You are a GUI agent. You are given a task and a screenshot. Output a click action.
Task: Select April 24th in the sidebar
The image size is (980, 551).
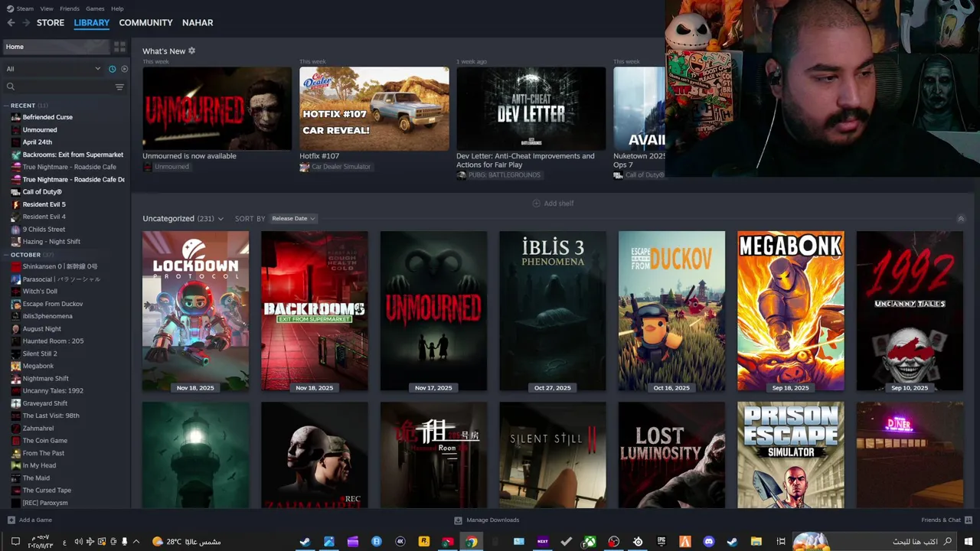tap(38, 142)
